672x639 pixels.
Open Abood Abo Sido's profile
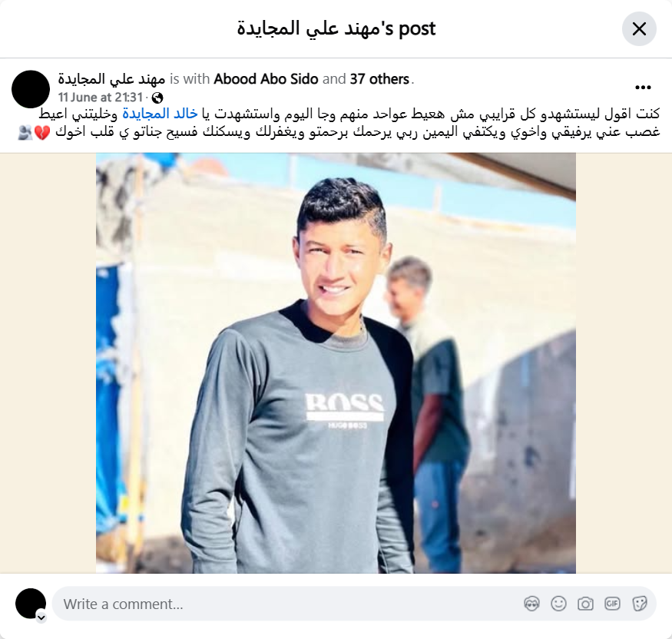pyautogui.click(x=266, y=79)
